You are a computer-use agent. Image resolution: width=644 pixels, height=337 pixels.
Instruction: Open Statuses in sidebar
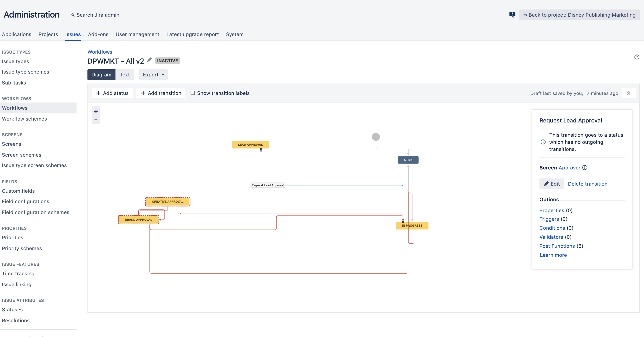click(x=12, y=309)
